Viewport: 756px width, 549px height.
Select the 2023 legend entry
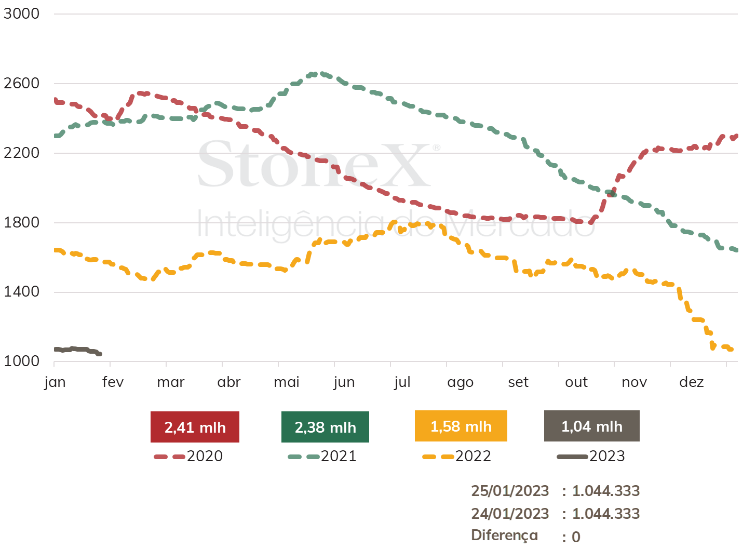(x=591, y=456)
